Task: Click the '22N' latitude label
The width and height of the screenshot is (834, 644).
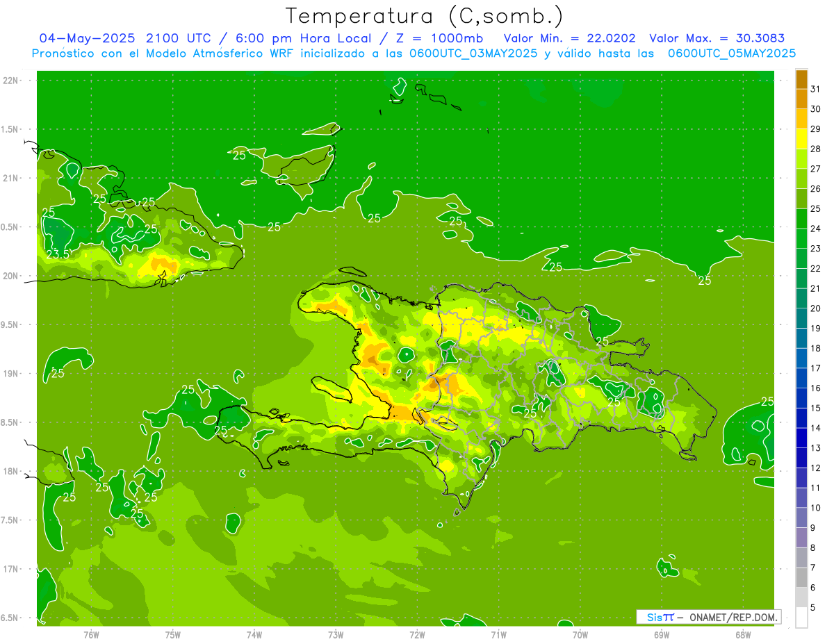Action: (x=10, y=81)
